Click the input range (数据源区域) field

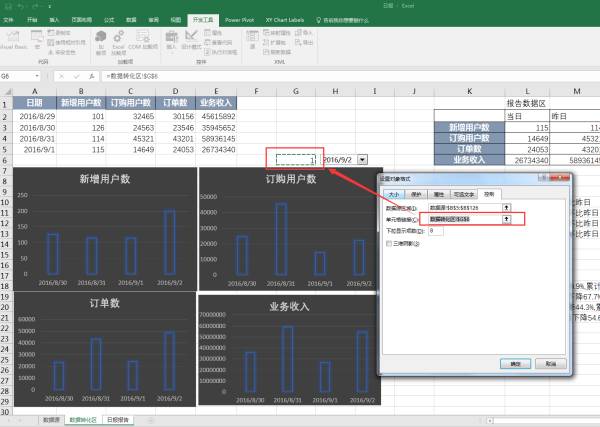click(x=465, y=207)
